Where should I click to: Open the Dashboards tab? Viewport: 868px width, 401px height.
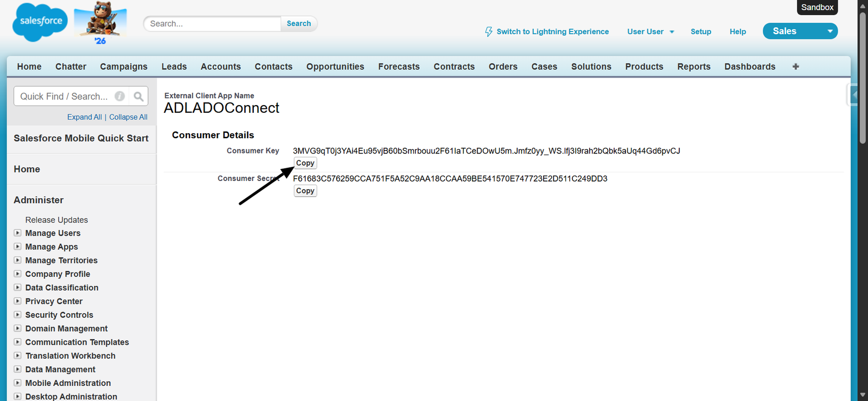(750, 67)
